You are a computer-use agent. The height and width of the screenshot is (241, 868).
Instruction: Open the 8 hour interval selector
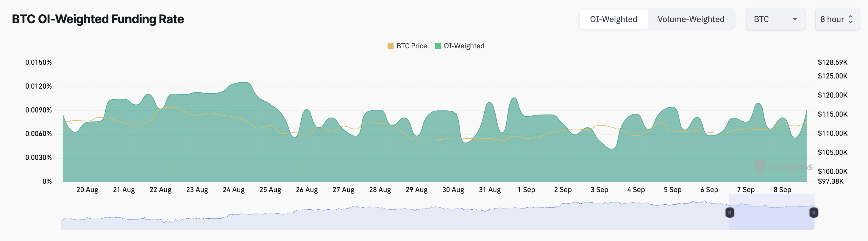(x=837, y=19)
